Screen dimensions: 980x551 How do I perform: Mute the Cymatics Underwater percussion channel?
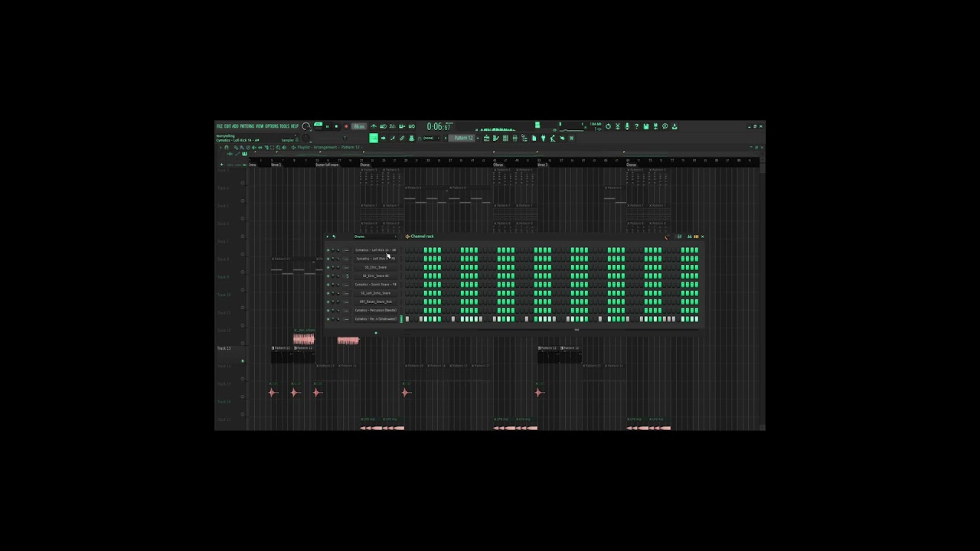(328, 319)
